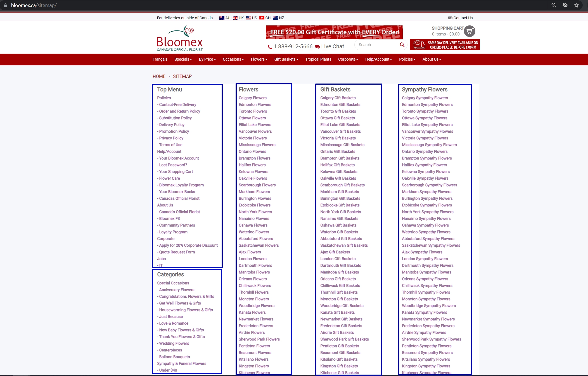Click the Switzerland flag icon

point(262,18)
